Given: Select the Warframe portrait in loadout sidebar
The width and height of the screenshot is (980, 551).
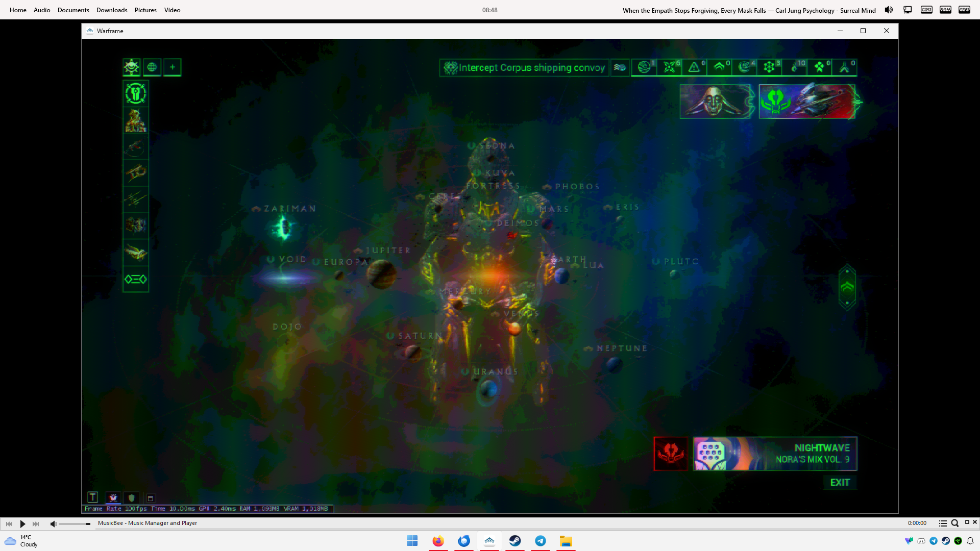Looking at the screenshot, I should point(136,120).
